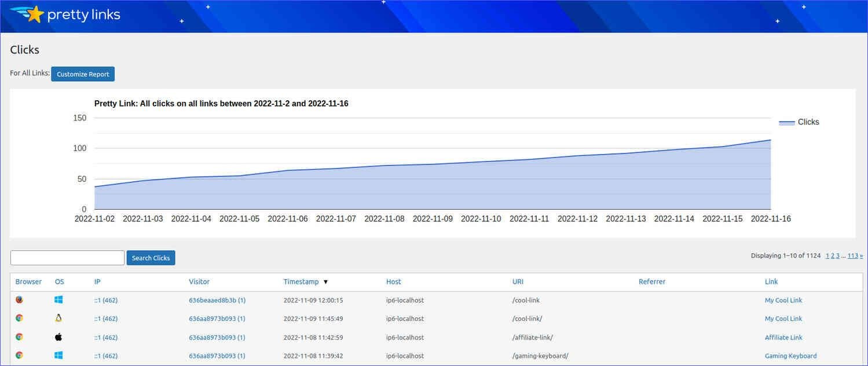
Task: Click the Windows OS icon on the top row
Action: [x=58, y=299]
